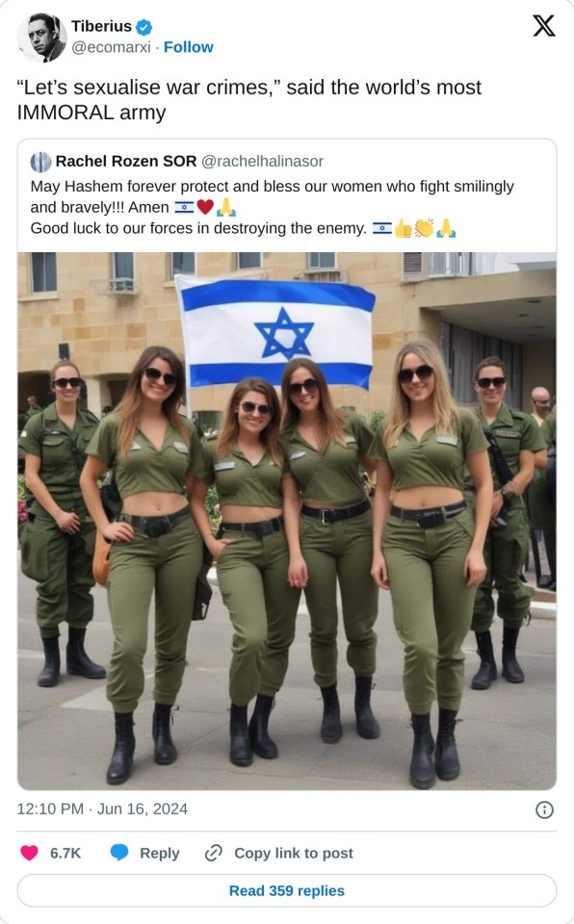Click the quoted tweet text about Hashem
574x924 pixels.
[272, 208]
